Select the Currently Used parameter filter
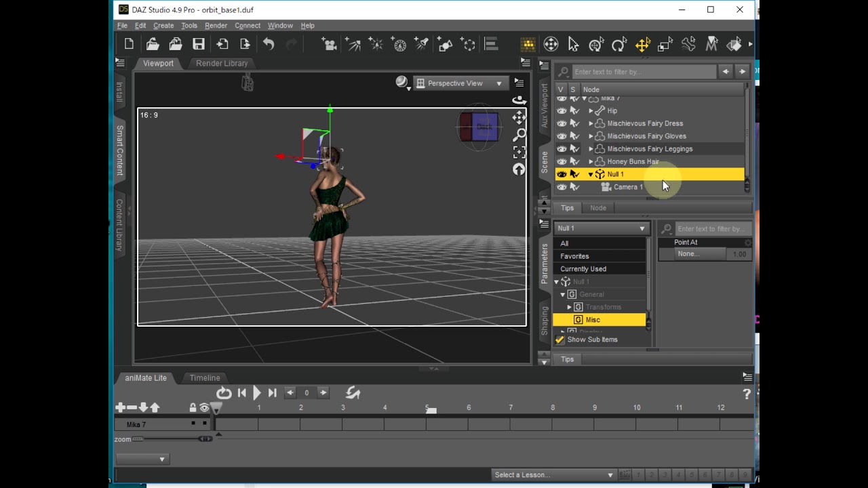 pyautogui.click(x=599, y=269)
